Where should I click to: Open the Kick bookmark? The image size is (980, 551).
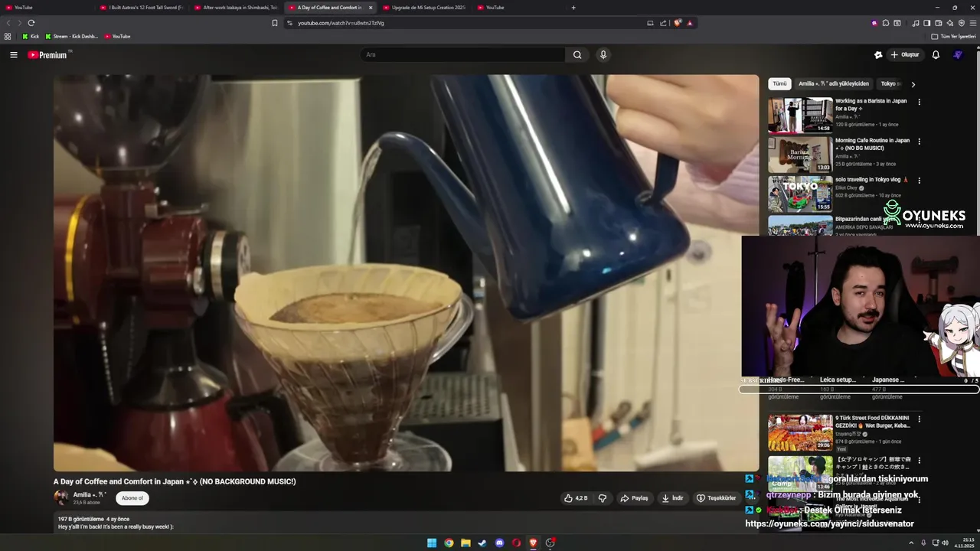tap(31, 36)
